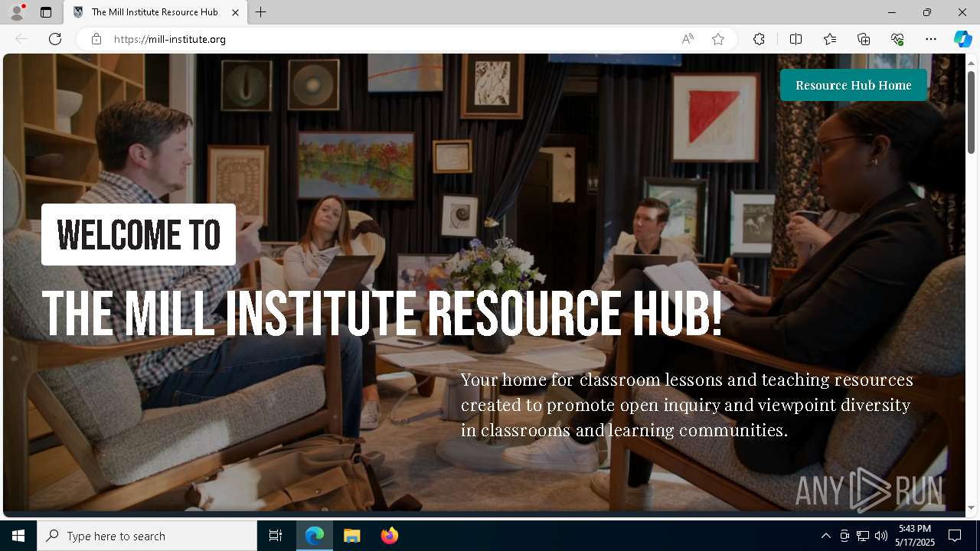The image size is (980, 551).
Task: Select The Mill Institute Resource Hub tab
Action: pyautogui.click(x=155, y=12)
